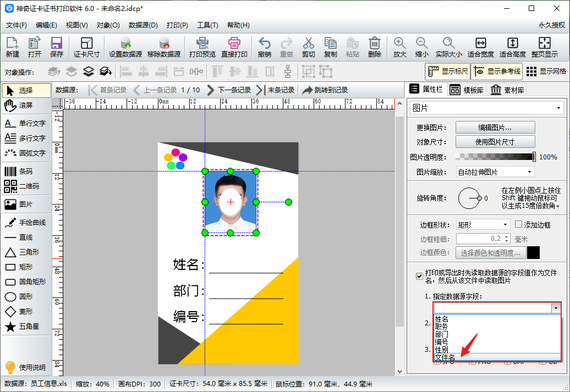The image size is (570, 392).
Task: Open 打印预览 print preview
Action: [202, 47]
